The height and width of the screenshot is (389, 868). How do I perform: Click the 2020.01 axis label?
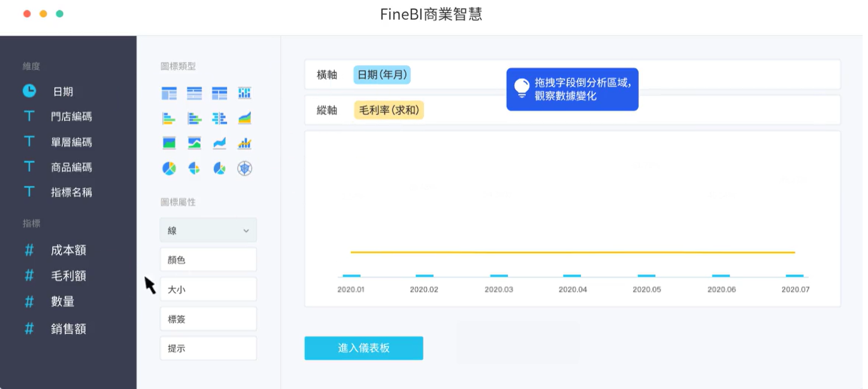pos(351,289)
